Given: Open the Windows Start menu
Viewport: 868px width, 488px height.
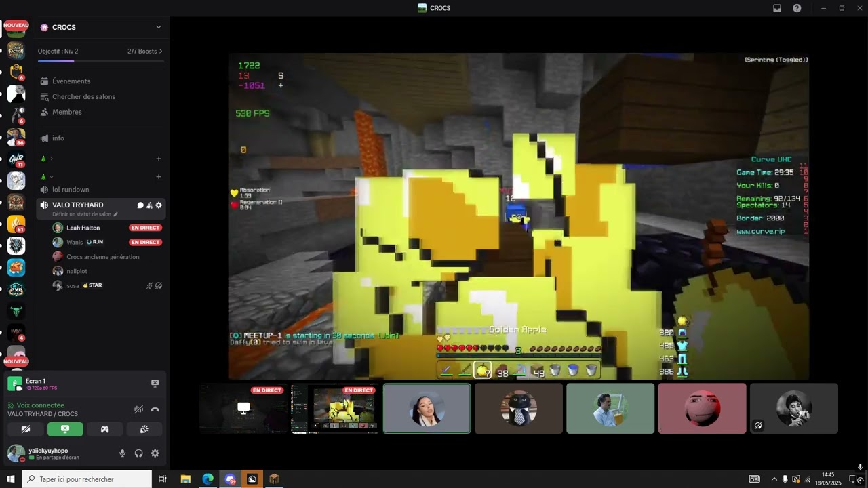Looking at the screenshot, I should [x=11, y=479].
